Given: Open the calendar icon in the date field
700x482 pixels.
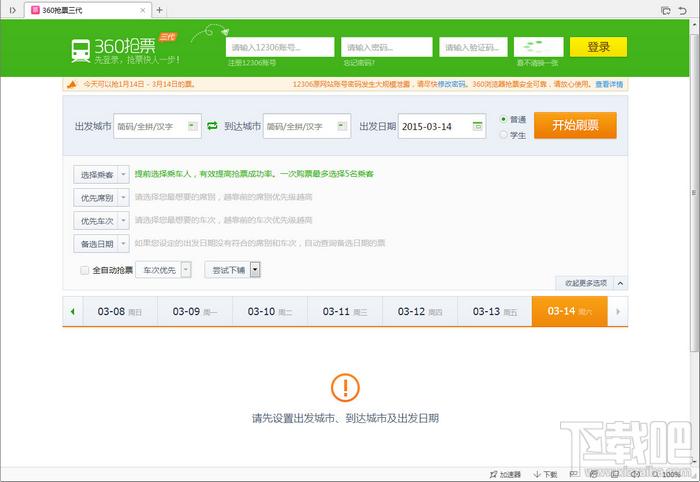Looking at the screenshot, I should point(477,126).
